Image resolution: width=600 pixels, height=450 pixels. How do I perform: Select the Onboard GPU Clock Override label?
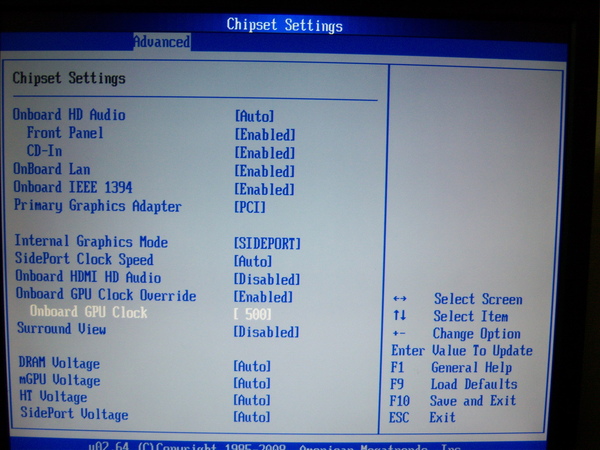pyautogui.click(x=106, y=294)
